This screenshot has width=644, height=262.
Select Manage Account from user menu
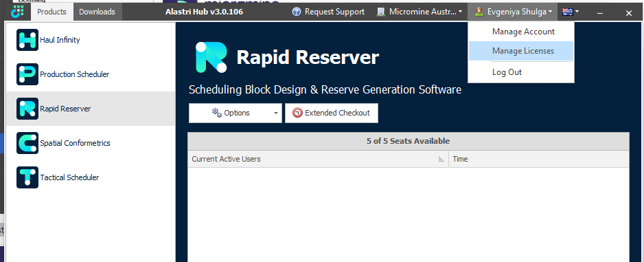click(x=521, y=32)
